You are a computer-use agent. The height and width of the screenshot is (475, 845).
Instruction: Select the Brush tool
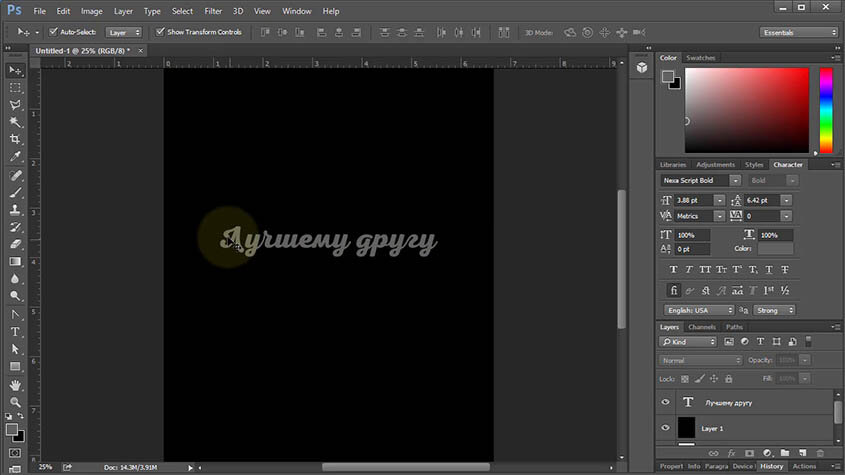click(15, 192)
